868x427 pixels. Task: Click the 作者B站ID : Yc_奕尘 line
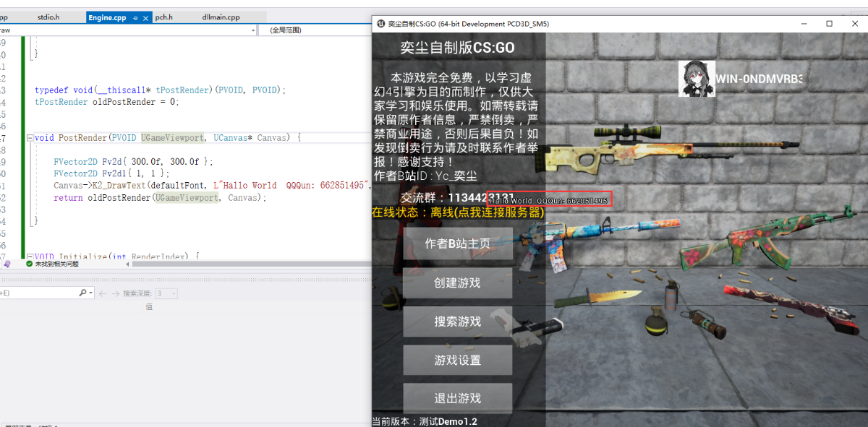pos(425,176)
